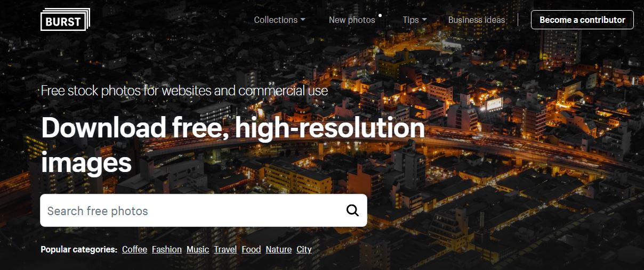Click the magnifying glass search icon
This screenshot has height=270, width=644.
(352, 210)
